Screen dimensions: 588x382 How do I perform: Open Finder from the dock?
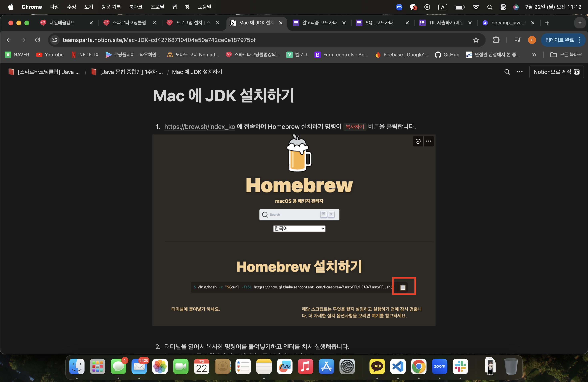pos(77,366)
